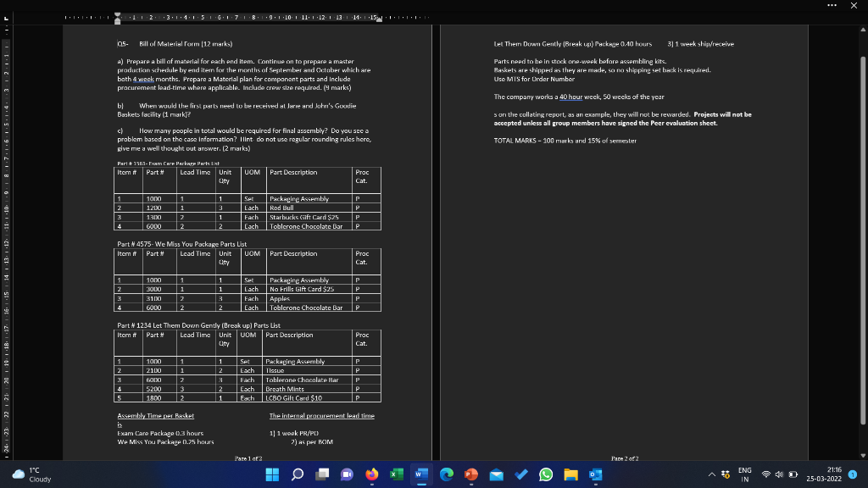The width and height of the screenshot is (868, 488).
Task: Open the notification badge showing 1
Action: (853, 474)
